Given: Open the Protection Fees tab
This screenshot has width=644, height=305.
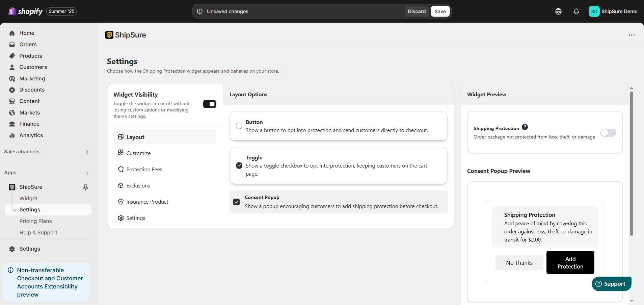Looking at the screenshot, I should 165,169.
